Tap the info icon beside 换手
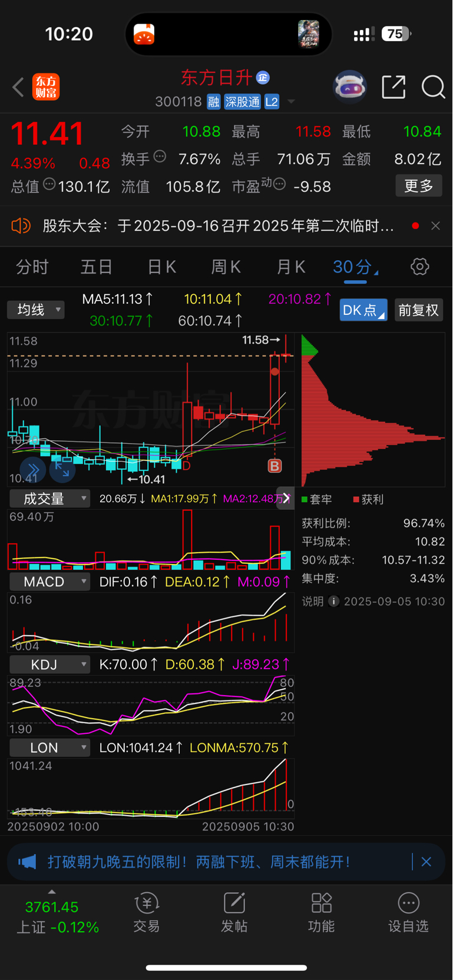453x980 pixels. pyautogui.click(x=160, y=157)
